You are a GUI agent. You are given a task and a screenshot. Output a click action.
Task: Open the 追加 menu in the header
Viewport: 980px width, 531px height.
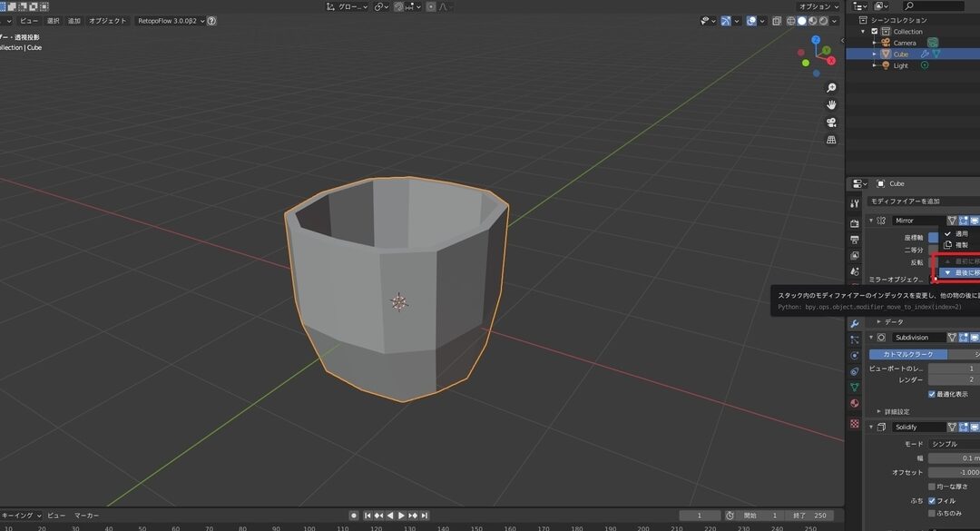(74, 21)
